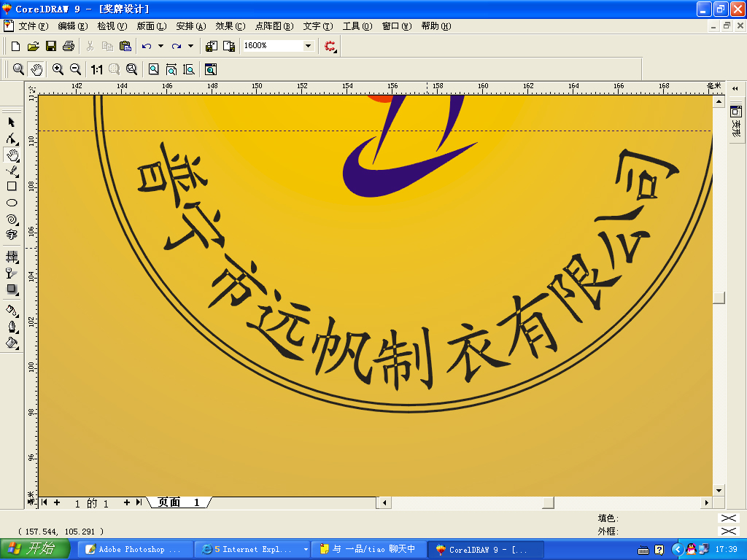Go to the last page
This screenshot has height=560, width=747.
[139, 502]
